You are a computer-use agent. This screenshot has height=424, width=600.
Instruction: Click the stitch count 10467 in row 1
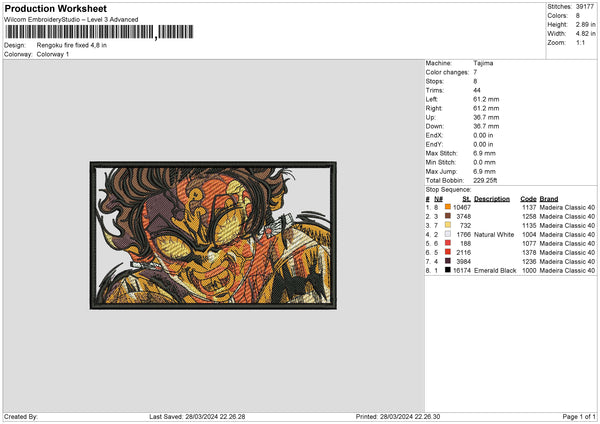(461, 207)
